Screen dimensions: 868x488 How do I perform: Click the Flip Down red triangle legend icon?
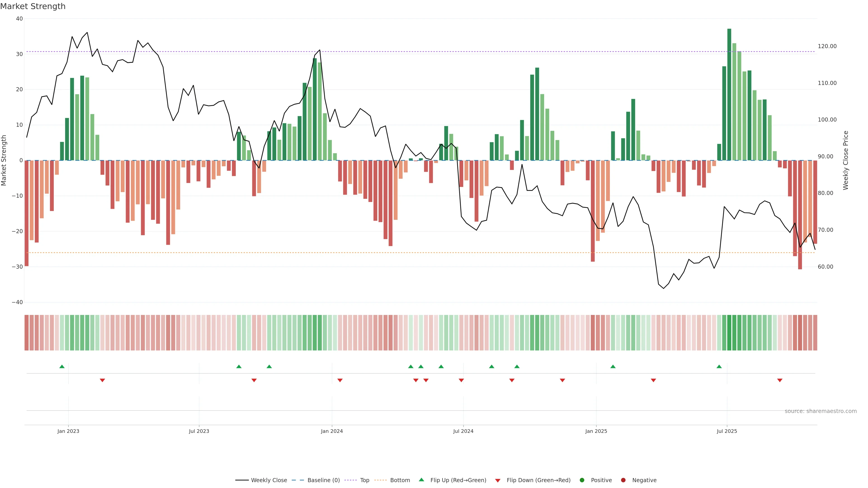coord(498,480)
